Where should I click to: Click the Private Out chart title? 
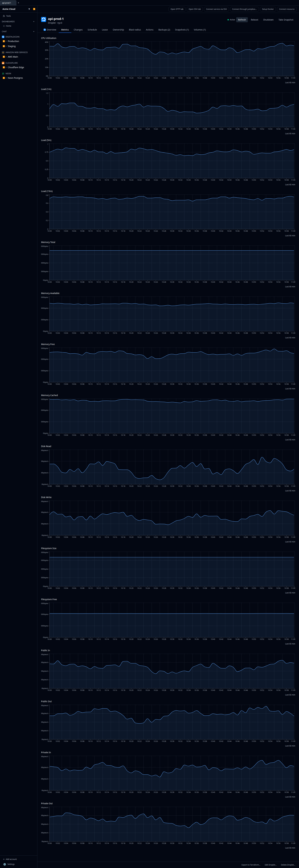pos(47,803)
